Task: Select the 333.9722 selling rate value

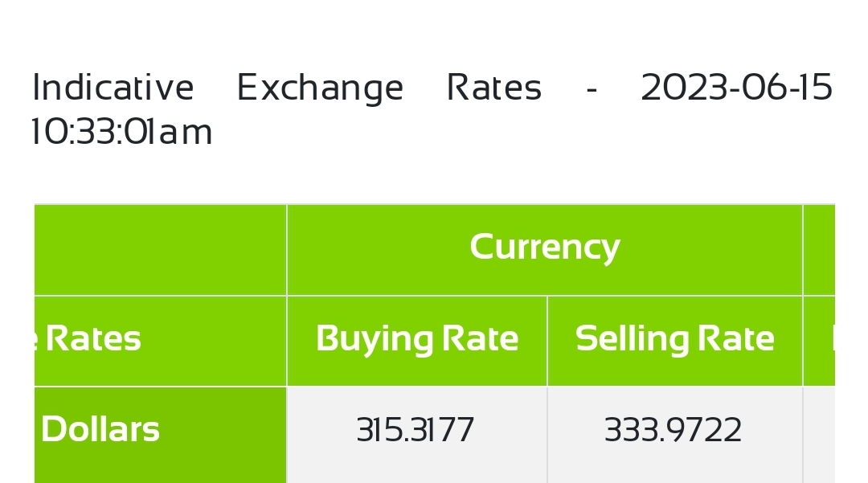Action: (673, 430)
